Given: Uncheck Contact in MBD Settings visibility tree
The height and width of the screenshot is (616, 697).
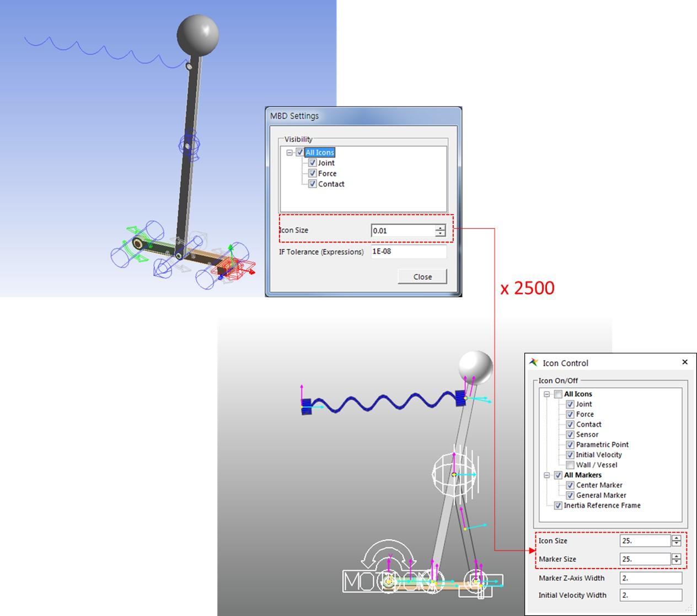Looking at the screenshot, I should [x=313, y=184].
